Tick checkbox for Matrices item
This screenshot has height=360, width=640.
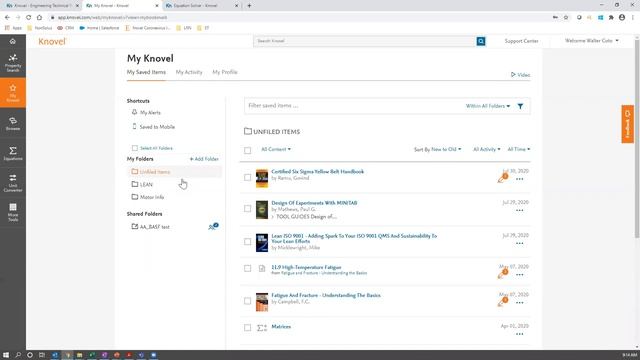pos(247,328)
